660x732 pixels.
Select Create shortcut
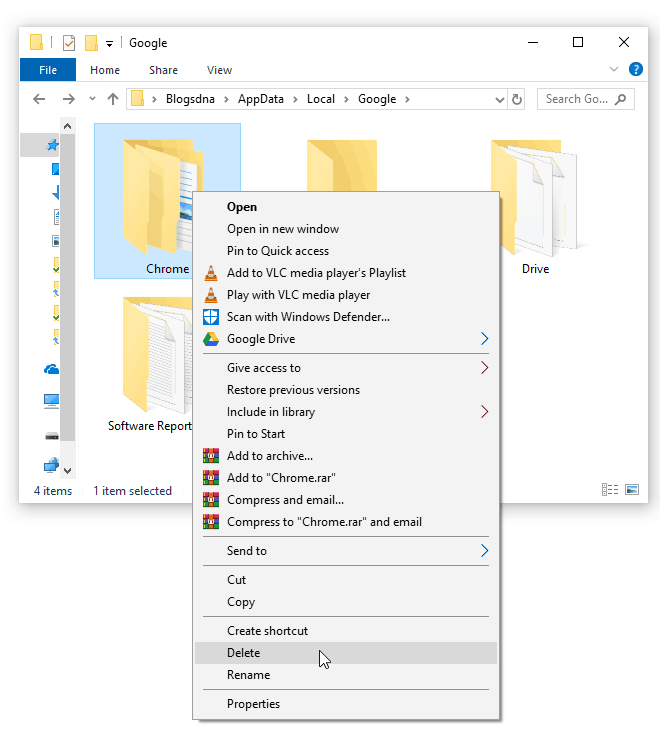tap(346, 631)
